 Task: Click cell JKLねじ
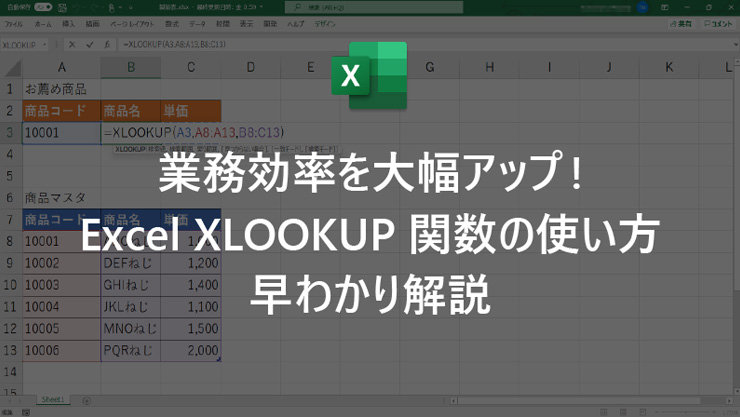point(131,307)
